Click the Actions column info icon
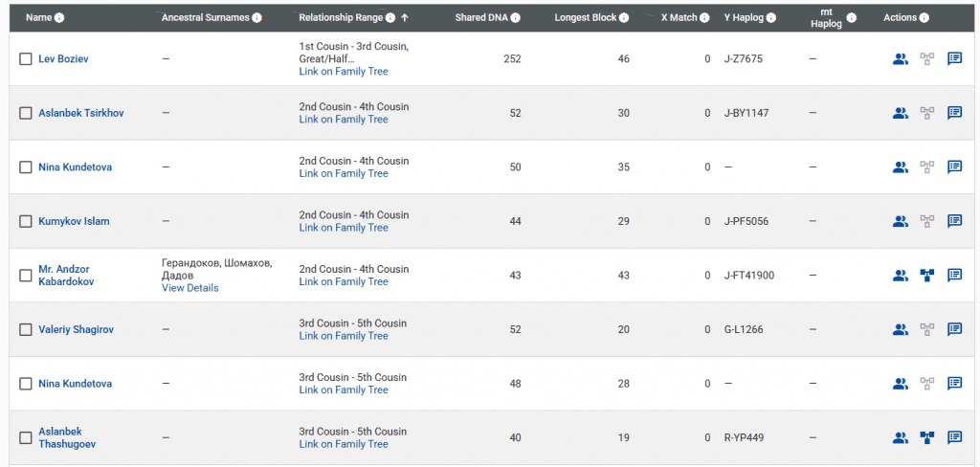 point(924,18)
